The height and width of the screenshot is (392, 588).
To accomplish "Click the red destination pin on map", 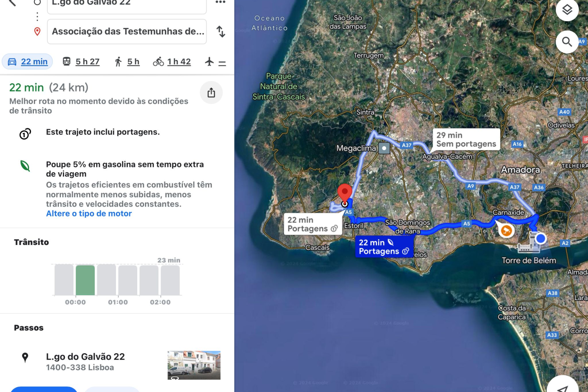I will coord(345,193).
